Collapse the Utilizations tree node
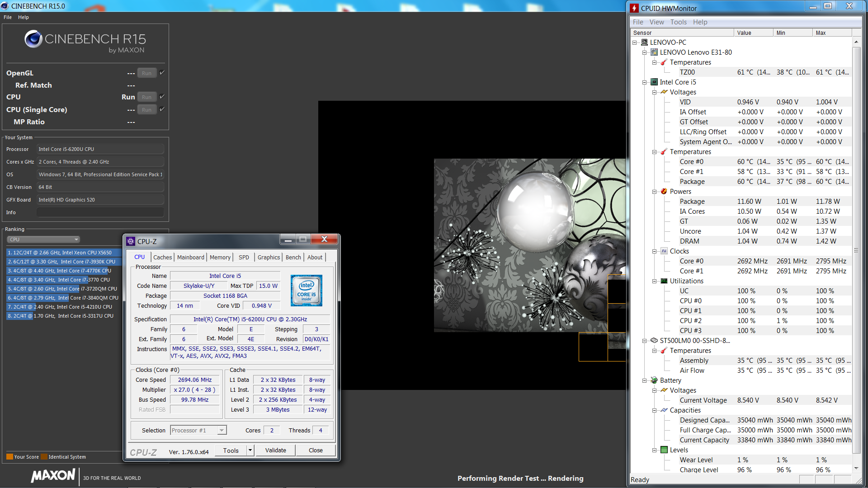Image resolution: width=868 pixels, height=488 pixels. click(655, 281)
